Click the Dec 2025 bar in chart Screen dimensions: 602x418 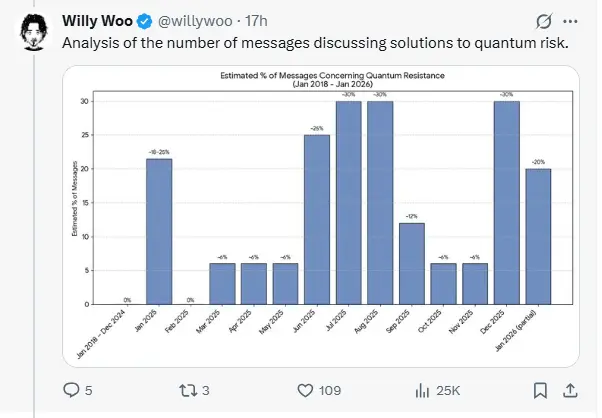(x=506, y=202)
